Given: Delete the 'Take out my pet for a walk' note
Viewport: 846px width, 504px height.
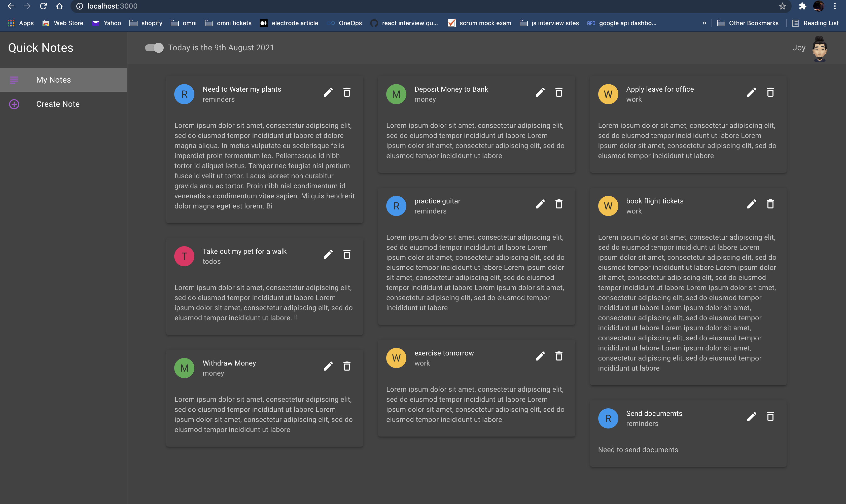Looking at the screenshot, I should click(x=347, y=254).
